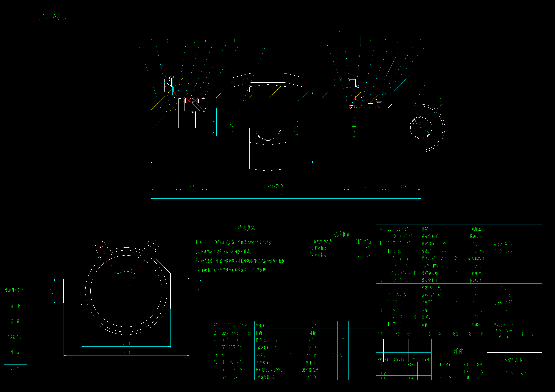This screenshot has width=555, height=392.
Task: Click the 技术要求 heading
Action: click(x=247, y=228)
